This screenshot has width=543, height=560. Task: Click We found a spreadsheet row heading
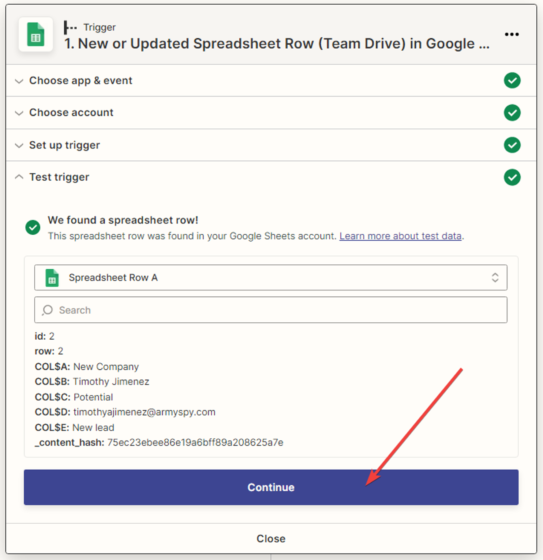pyautogui.click(x=123, y=220)
